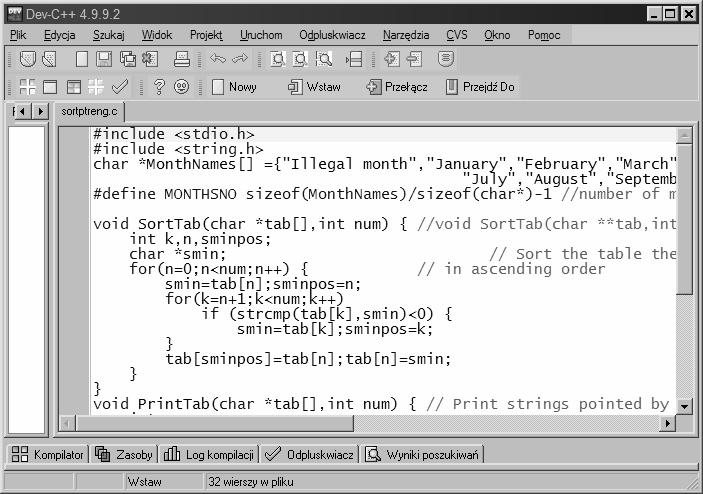Image resolution: width=703 pixels, height=494 pixels.
Task: Click the 'int k,n,sminpos;' line
Action: (200, 239)
